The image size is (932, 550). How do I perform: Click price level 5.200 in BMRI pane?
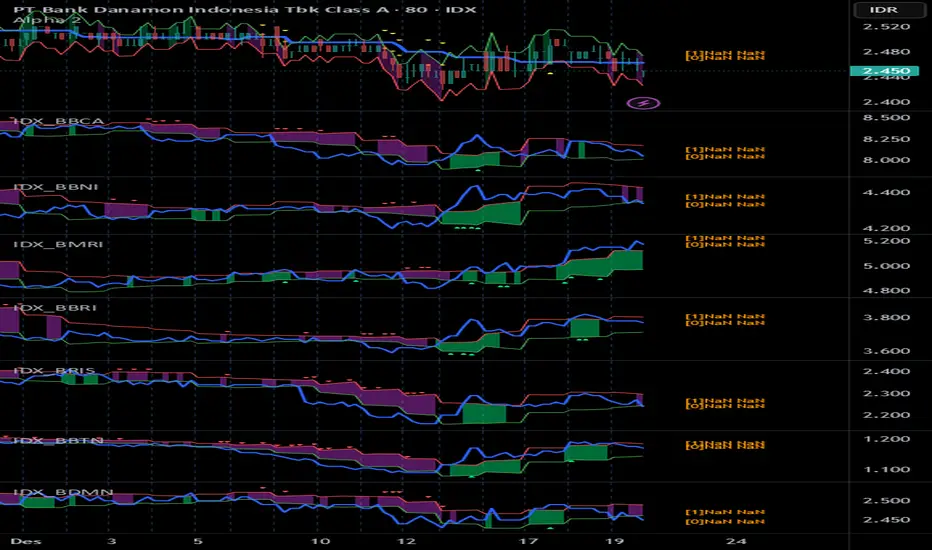(886, 241)
